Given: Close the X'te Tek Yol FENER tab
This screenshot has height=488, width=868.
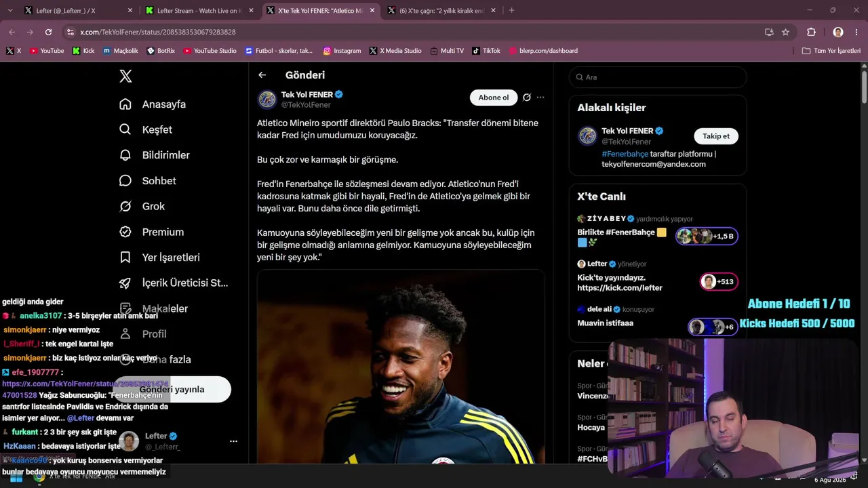Looking at the screenshot, I should coord(372,10).
